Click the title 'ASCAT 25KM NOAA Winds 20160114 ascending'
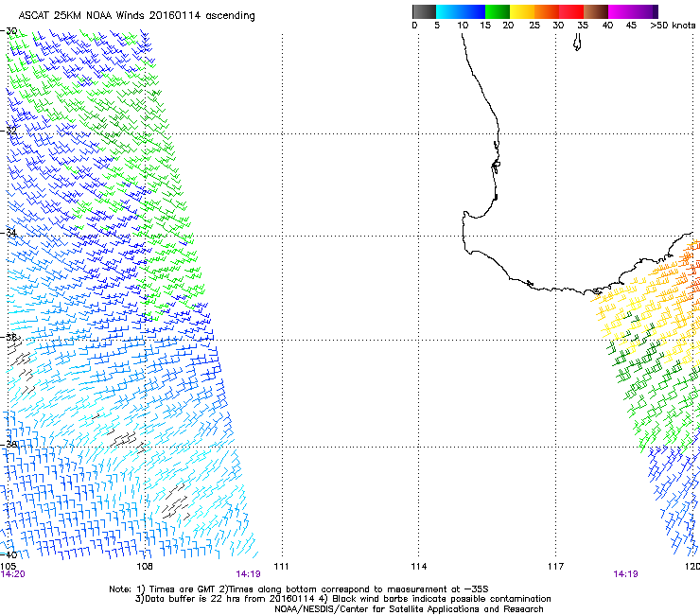Viewport: 700px width, 615px height. [x=136, y=16]
